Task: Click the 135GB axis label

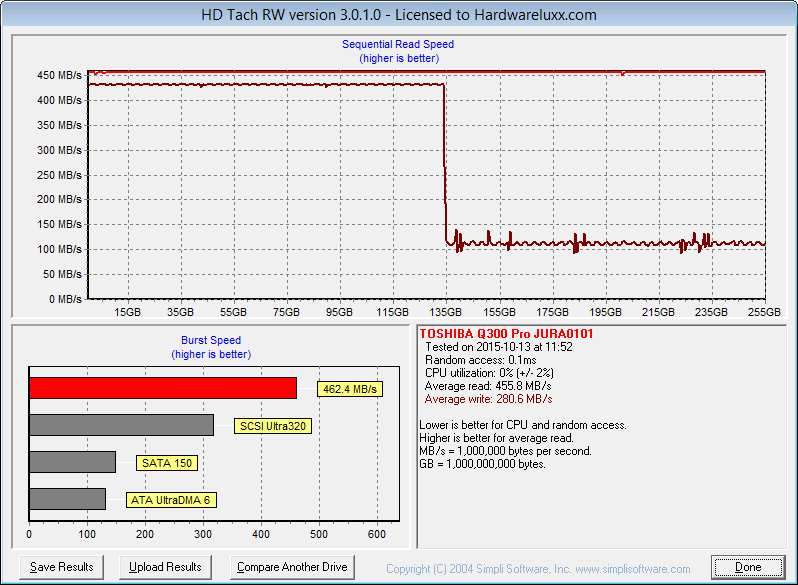Action: click(446, 312)
